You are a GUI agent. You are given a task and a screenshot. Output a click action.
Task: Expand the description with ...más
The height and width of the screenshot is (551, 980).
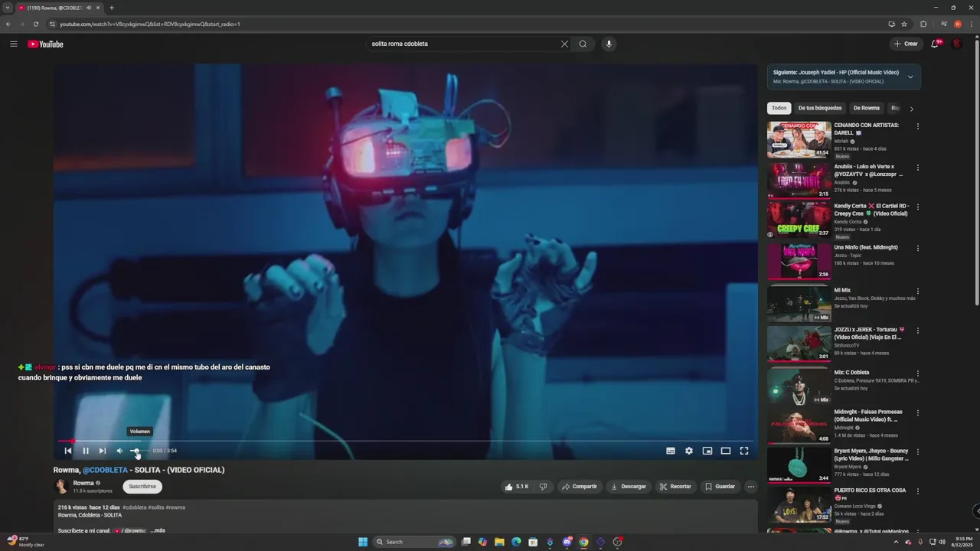coord(158,530)
